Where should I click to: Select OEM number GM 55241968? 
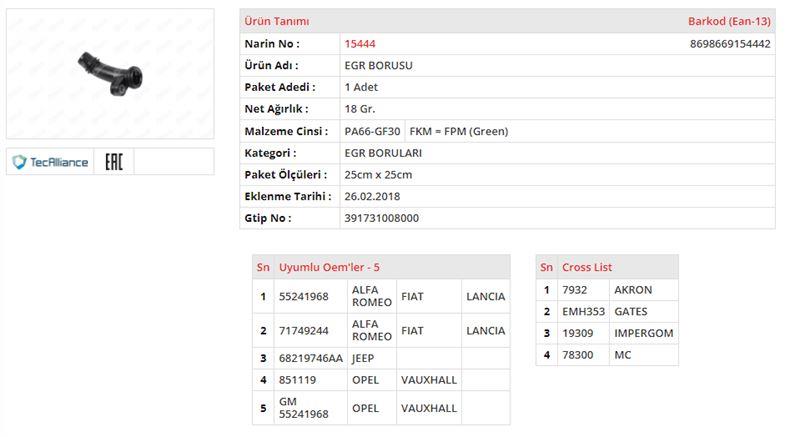pos(304,408)
